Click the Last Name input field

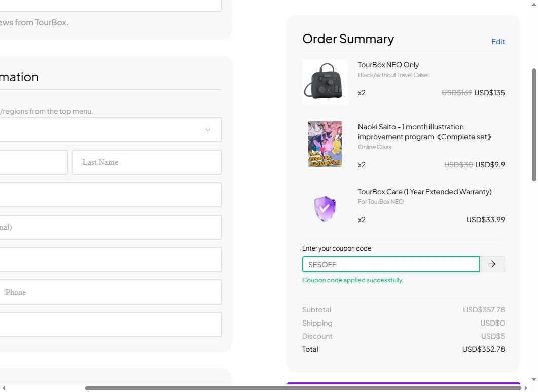click(x=147, y=162)
